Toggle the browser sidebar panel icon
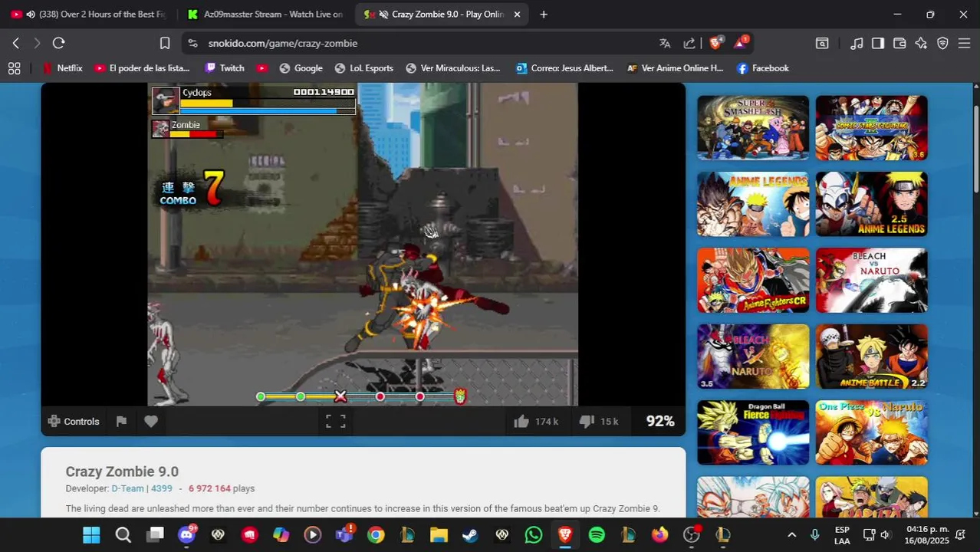Image resolution: width=980 pixels, height=552 pixels. click(878, 44)
